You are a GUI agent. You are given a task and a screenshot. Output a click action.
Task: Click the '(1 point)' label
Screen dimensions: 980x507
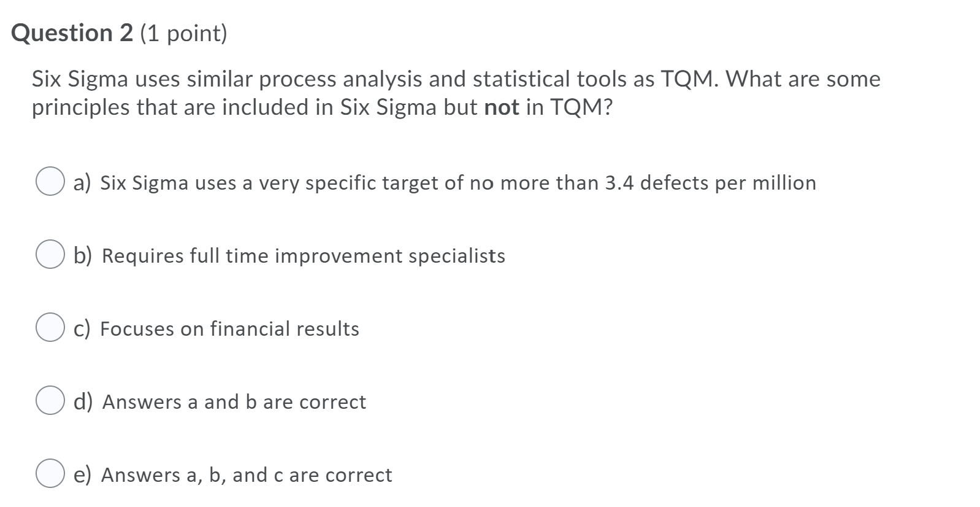coord(182,33)
